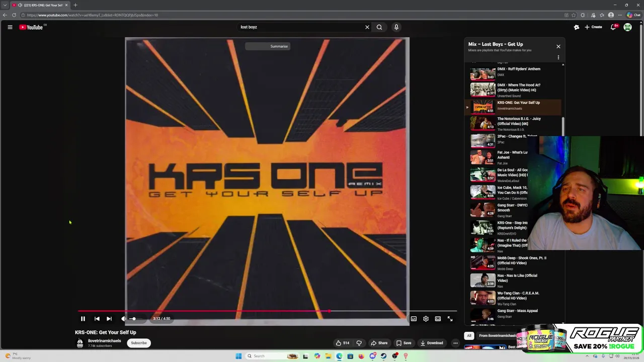The image size is (644, 362).
Task: Open the player settings gear
Action: tap(426, 319)
